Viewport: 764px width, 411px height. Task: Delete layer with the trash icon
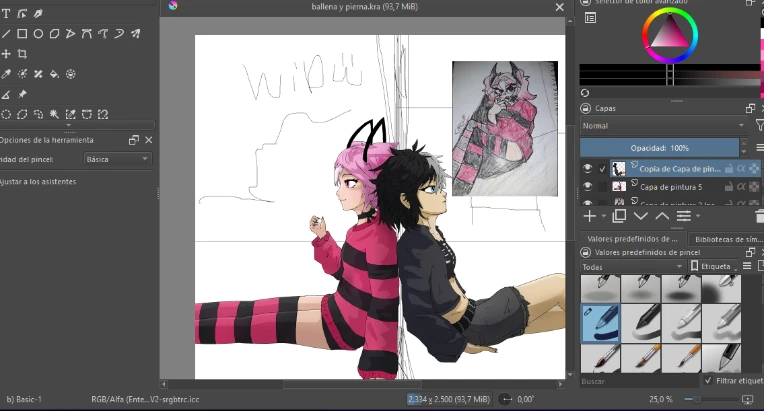[x=759, y=216]
